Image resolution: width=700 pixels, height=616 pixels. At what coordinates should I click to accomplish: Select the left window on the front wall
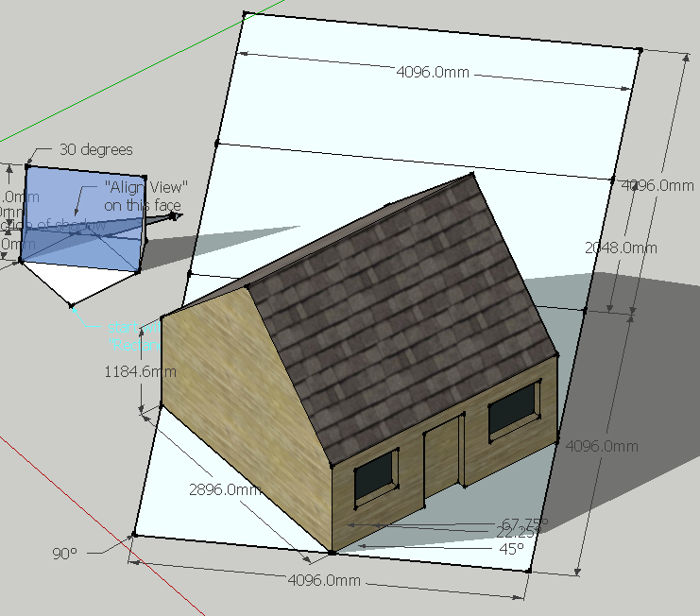[374, 477]
